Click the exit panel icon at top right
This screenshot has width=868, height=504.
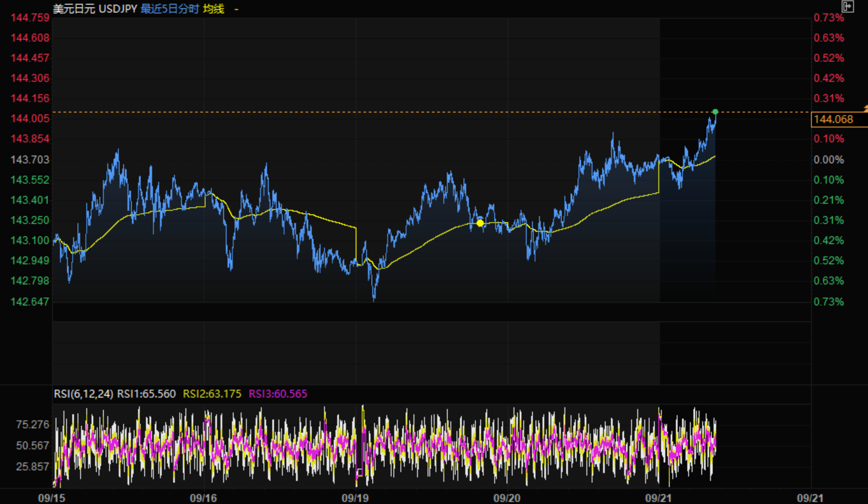(848, 6)
